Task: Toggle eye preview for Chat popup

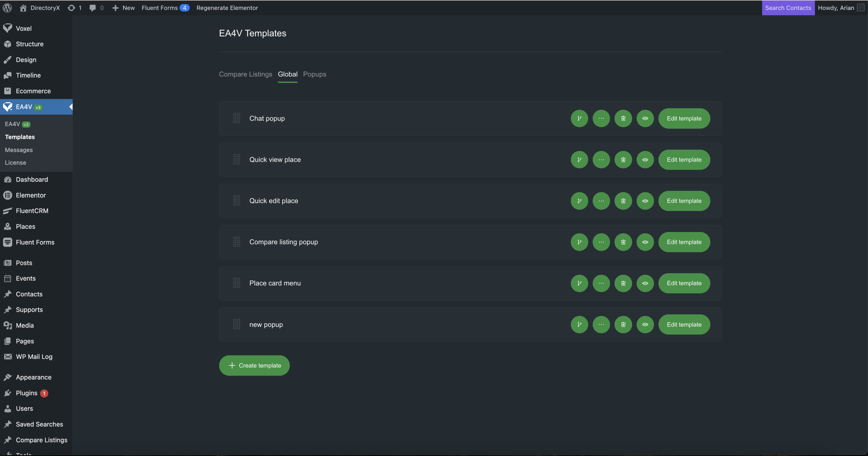Action: [x=645, y=118]
